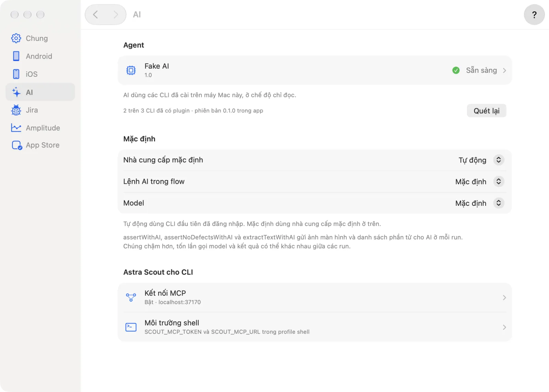This screenshot has height=392, width=549.
Task: Expand the Fake AI agent details chevron
Action: point(504,70)
